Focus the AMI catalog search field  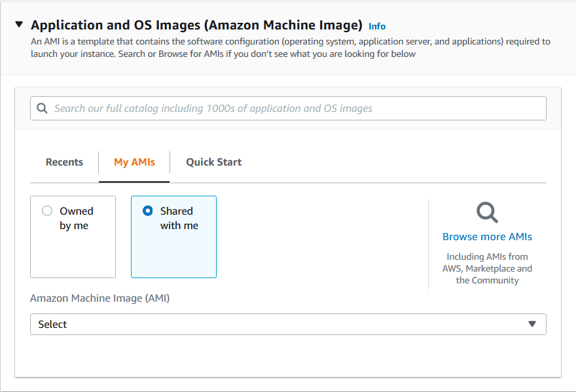tap(288, 109)
